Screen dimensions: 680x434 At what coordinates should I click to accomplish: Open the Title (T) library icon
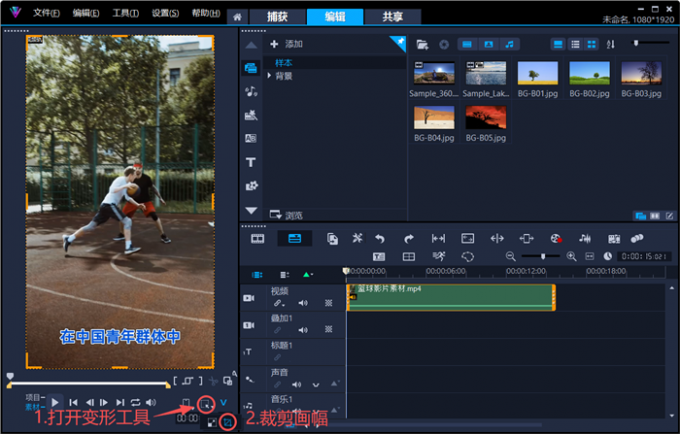click(251, 162)
